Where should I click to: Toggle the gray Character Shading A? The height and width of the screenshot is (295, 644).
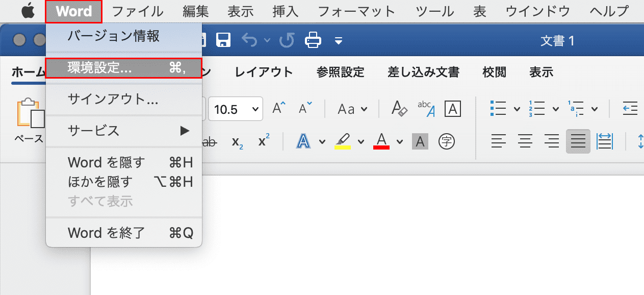point(420,141)
